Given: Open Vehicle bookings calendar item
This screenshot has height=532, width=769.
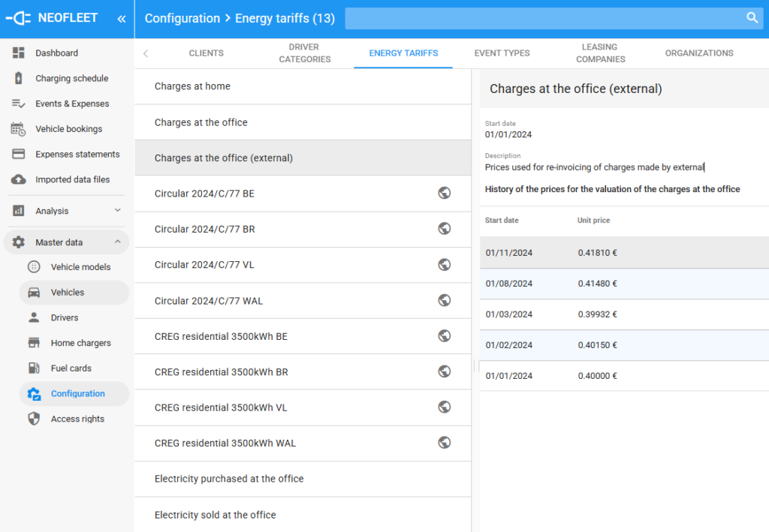Looking at the screenshot, I should [x=68, y=129].
